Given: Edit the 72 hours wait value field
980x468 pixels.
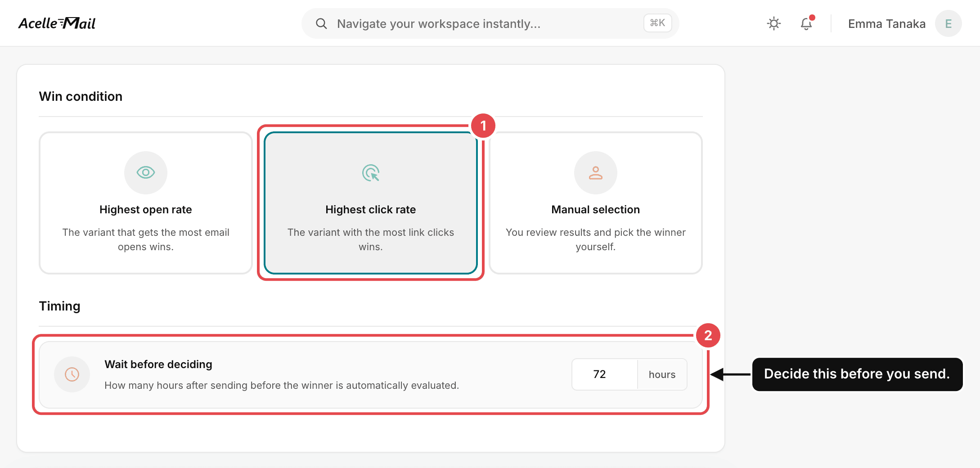Looking at the screenshot, I should pyautogui.click(x=605, y=374).
